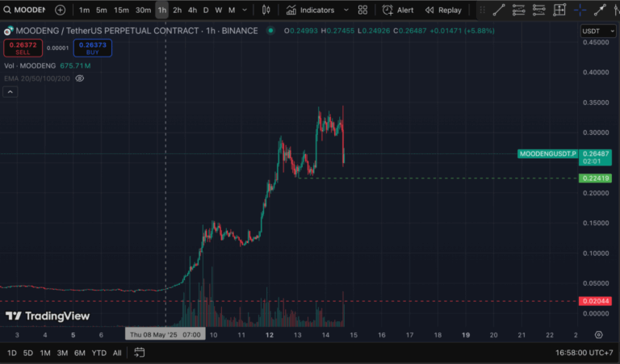Click the Replay label

coord(450,10)
